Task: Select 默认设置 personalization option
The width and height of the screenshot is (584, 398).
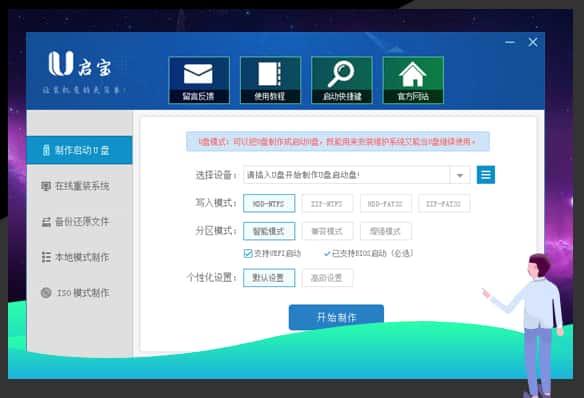Action: pyautogui.click(x=269, y=278)
